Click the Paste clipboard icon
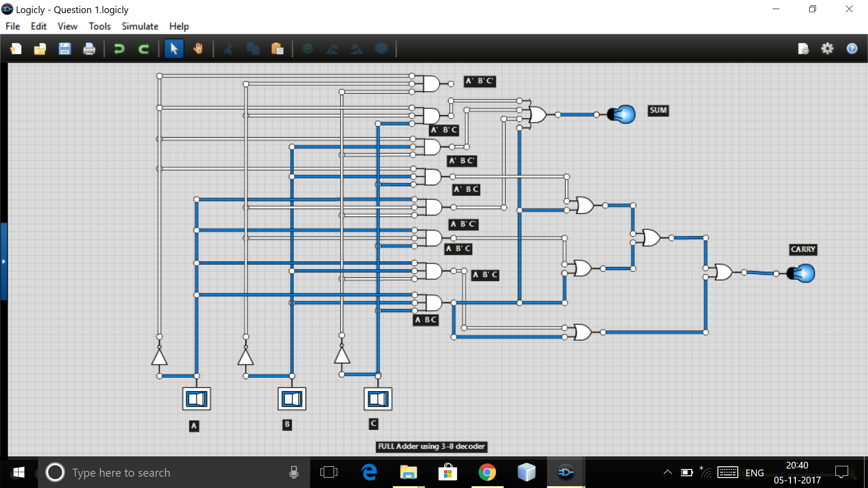Viewport: 868px width, 488px height. [278, 49]
